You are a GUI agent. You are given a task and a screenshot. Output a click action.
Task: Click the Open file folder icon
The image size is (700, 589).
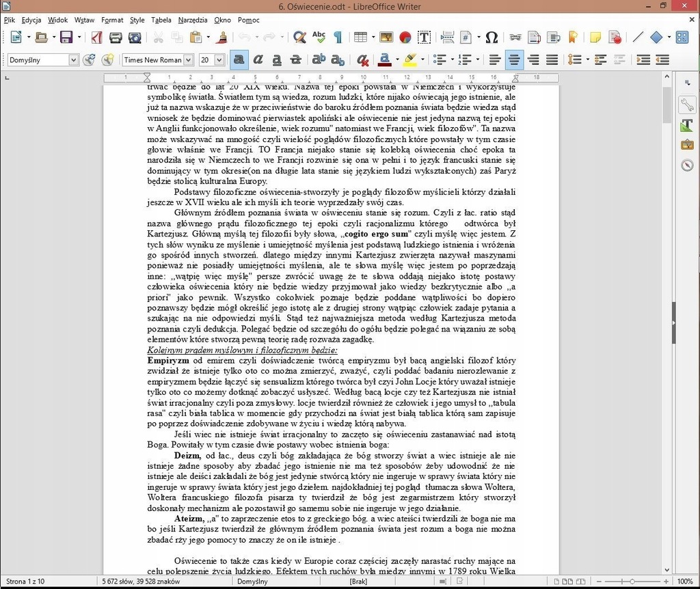point(41,37)
